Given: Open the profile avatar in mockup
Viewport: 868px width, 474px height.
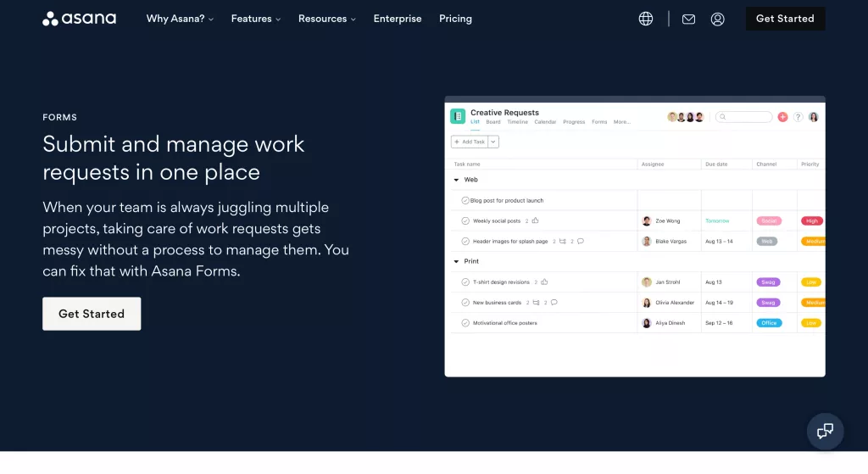Looking at the screenshot, I should 813,117.
